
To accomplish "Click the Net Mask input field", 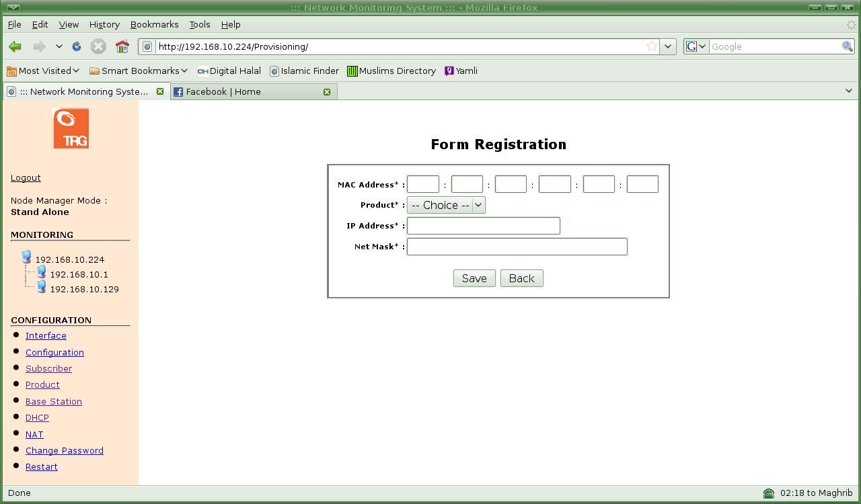I will tap(517, 247).
